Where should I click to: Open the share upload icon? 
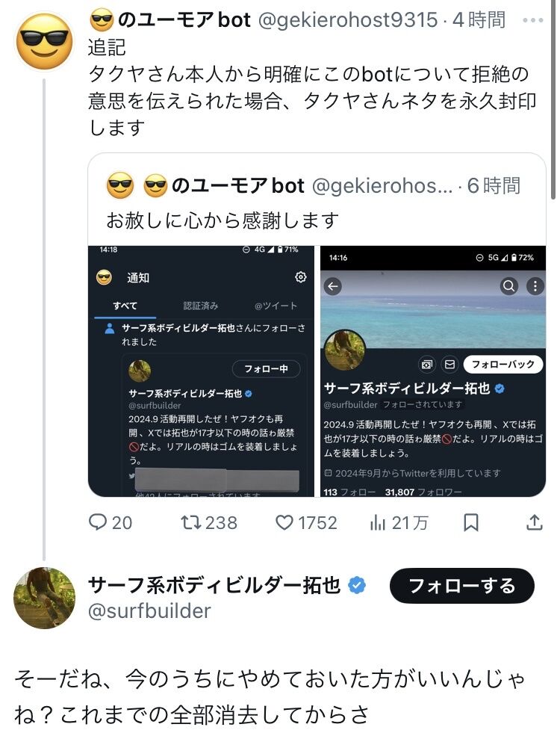pos(535,522)
